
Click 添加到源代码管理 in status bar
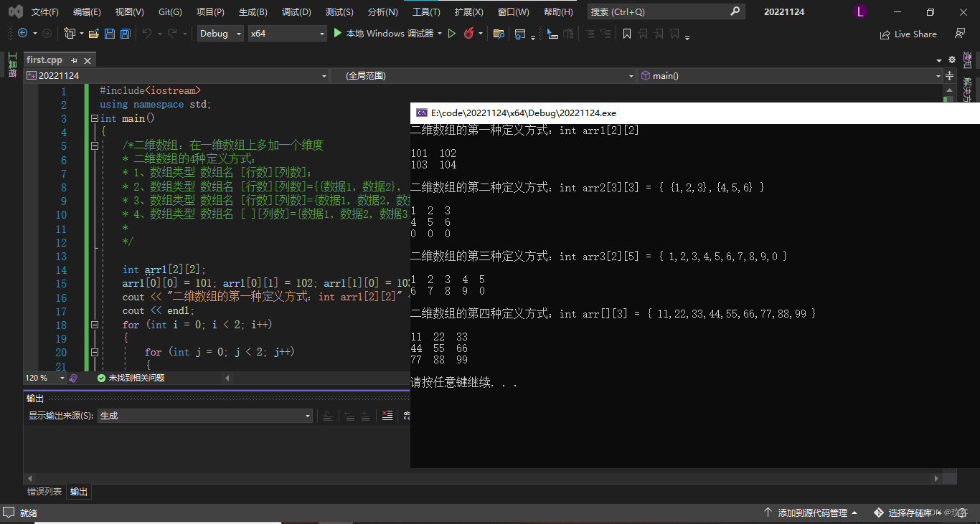click(811, 513)
